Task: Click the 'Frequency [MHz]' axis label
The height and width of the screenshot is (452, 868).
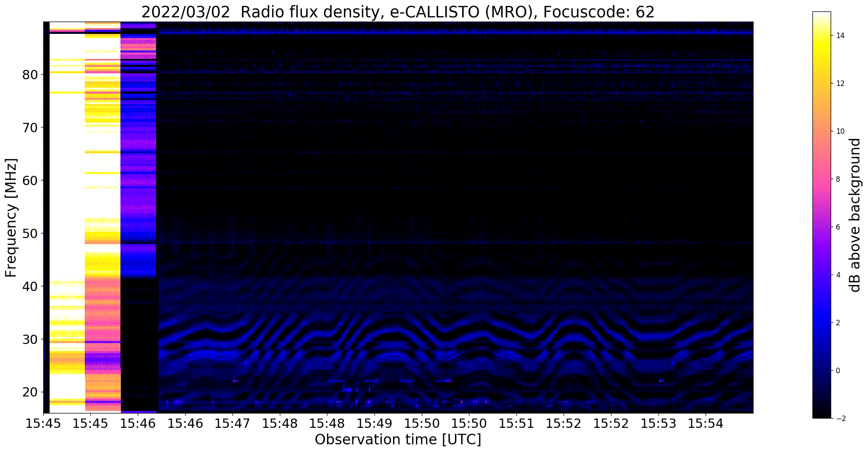Action: click(11, 218)
